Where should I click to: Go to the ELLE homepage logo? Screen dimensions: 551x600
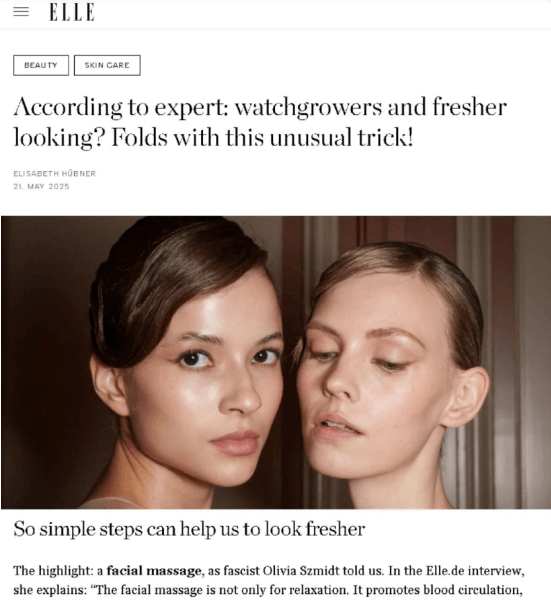(x=72, y=12)
